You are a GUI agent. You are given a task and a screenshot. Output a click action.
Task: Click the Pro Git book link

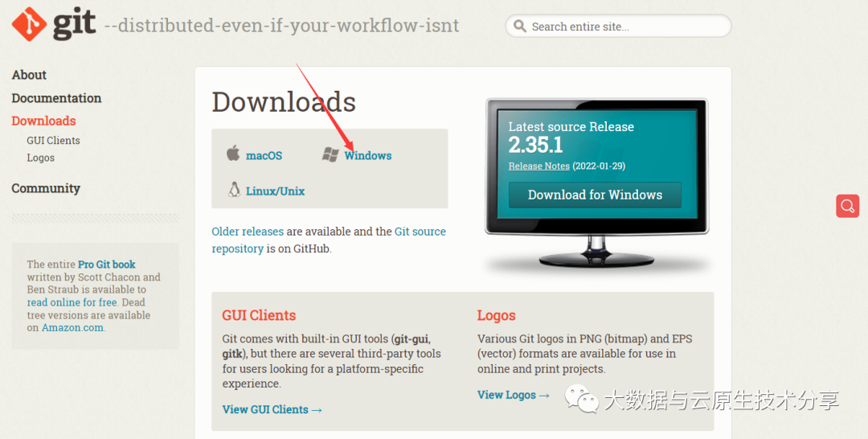[x=106, y=265]
